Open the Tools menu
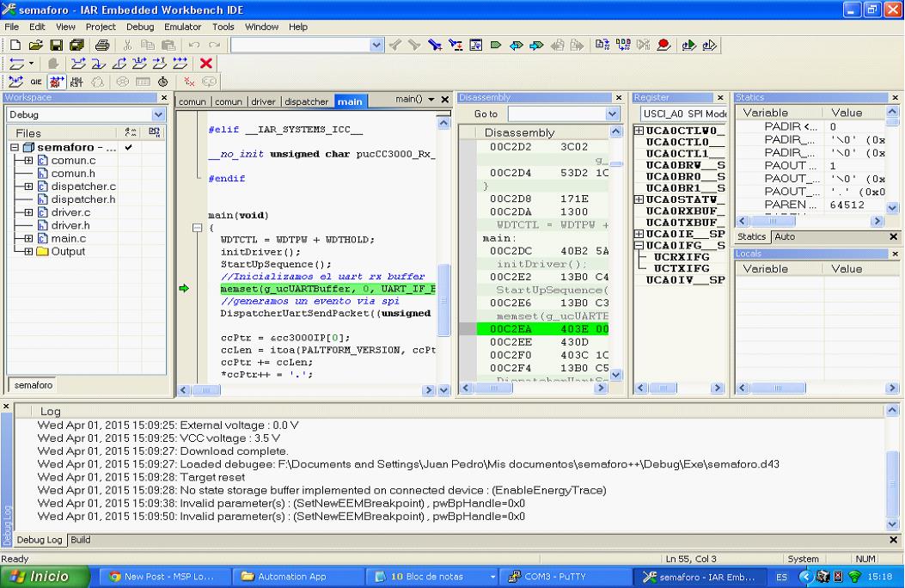This screenshot has height=588, width=905. [x=223, y=27]
